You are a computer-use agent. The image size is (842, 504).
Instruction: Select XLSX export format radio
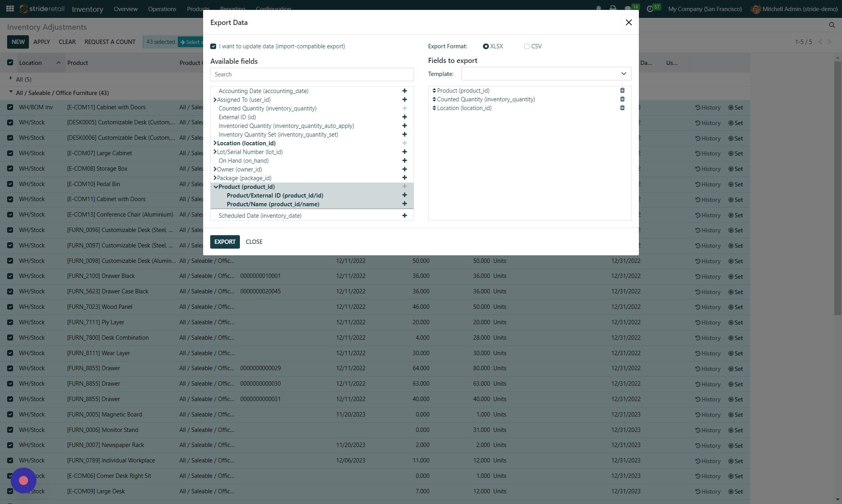click(x=486, y=46)
